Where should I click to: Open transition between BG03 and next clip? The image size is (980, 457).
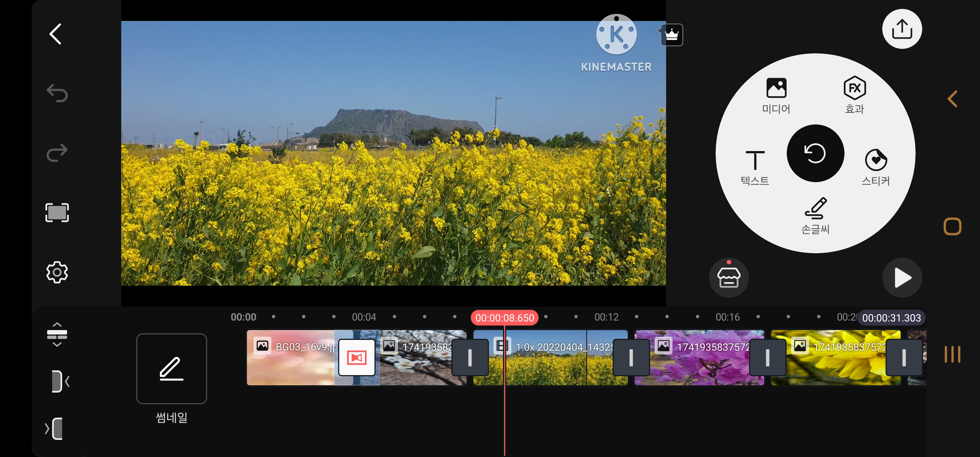pos(356,357)
